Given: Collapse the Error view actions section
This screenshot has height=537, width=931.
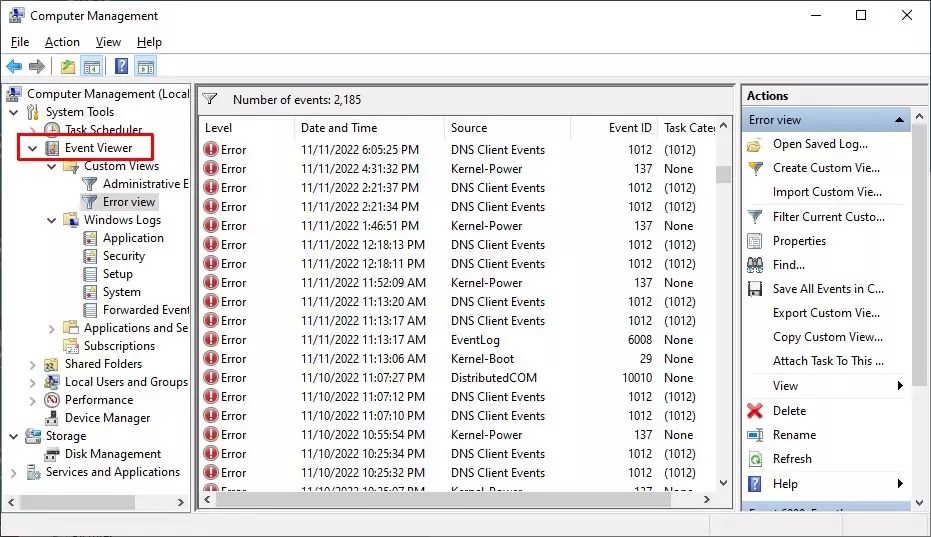Looking at the screenshot, I should pyautogui.click(x=899, y=120).
